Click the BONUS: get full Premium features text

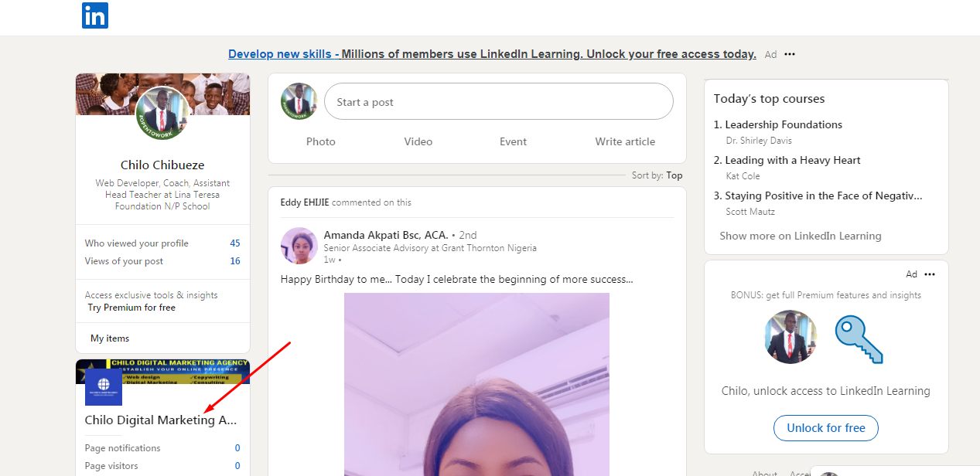[x=826, y=295]
